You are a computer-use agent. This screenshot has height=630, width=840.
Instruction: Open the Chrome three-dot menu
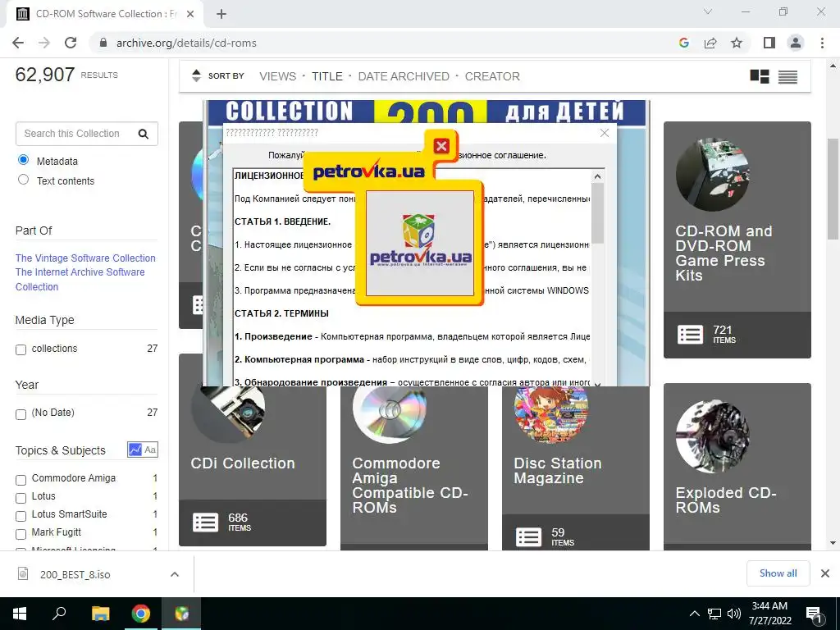pyautogui.click(x=822, y=43)
